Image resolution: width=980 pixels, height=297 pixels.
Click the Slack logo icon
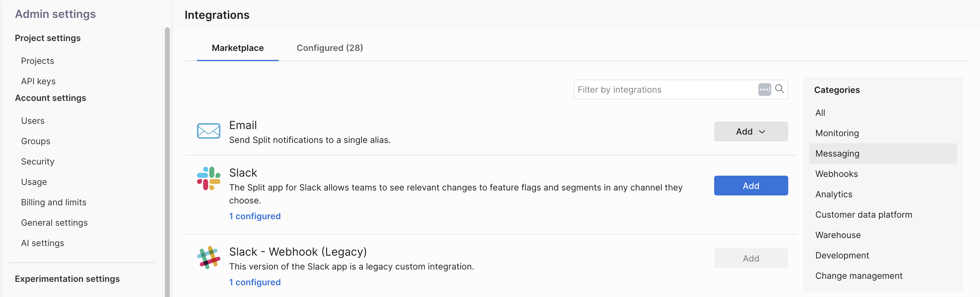208,178
